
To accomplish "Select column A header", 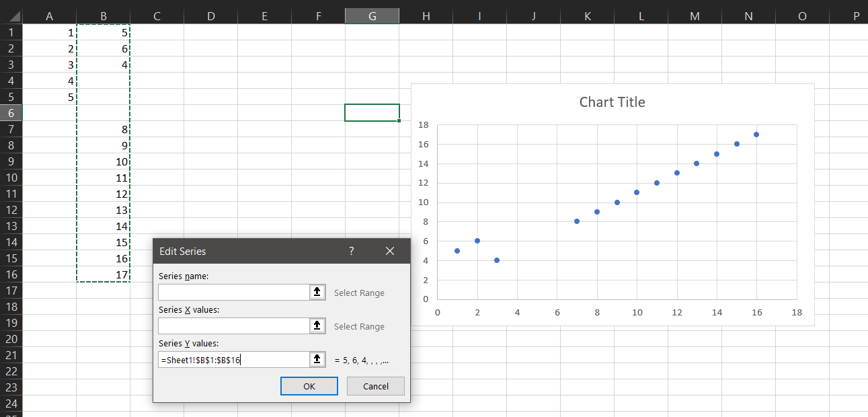I will tap(49, 14).
